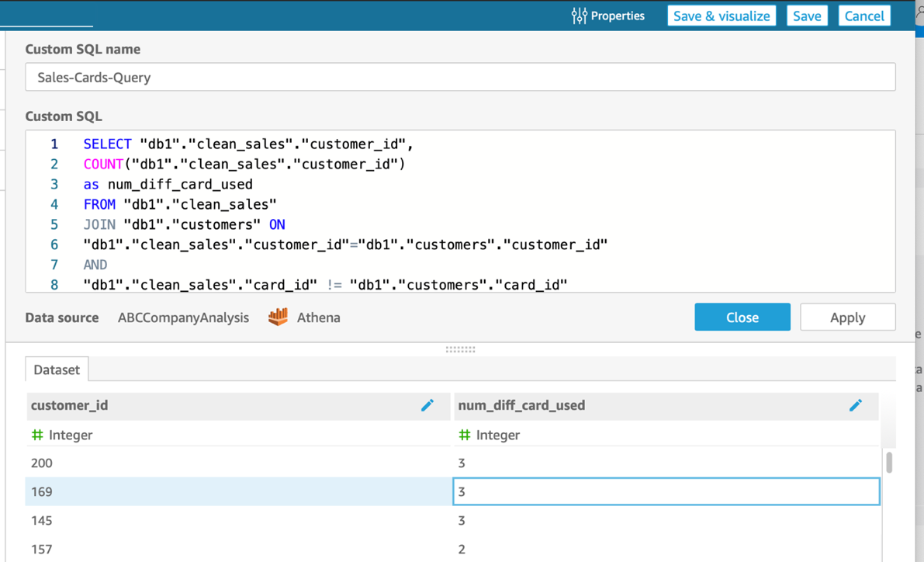Cancel the dataset editing
Viewport: 924px width, 562px height.
[x=864, y=16]
